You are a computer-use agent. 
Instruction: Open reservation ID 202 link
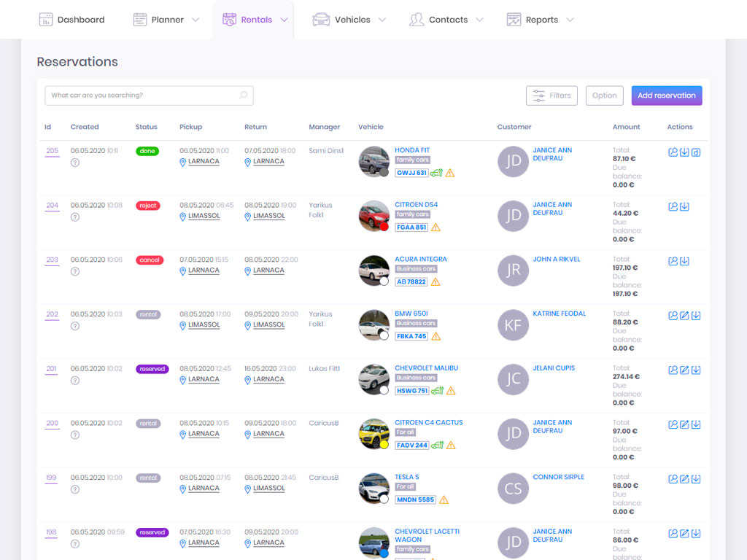(52, 315)
